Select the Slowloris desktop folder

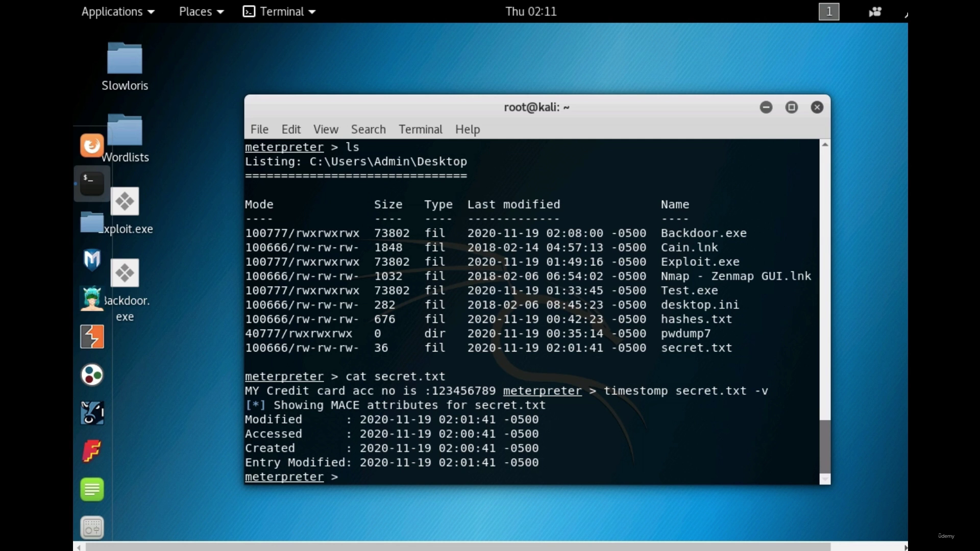tap(125, 67)
